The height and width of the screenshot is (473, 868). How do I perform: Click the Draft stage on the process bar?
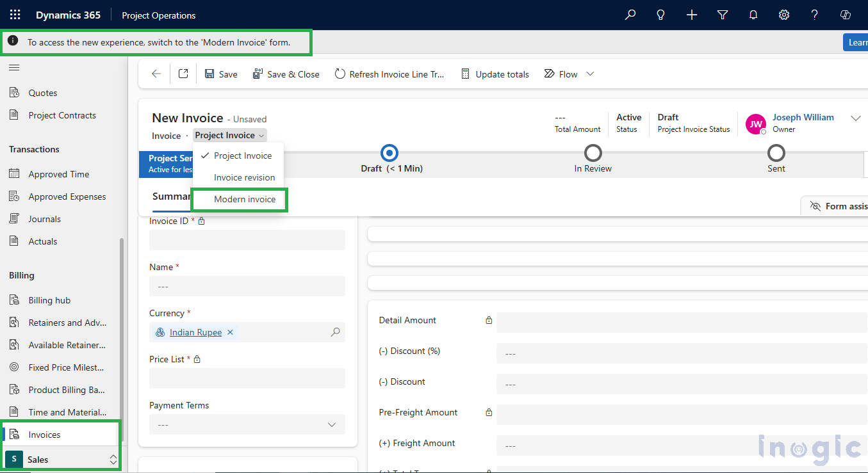389,154
